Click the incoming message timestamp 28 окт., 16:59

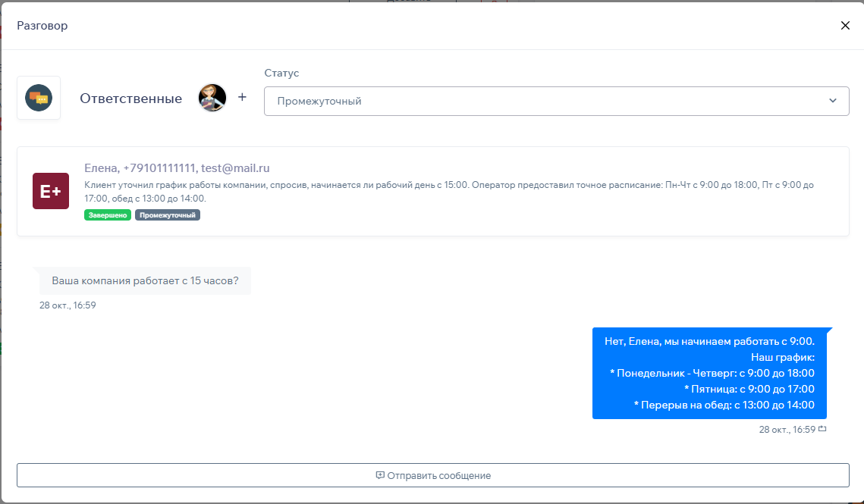pyautogui.click(x=68, y=305)
